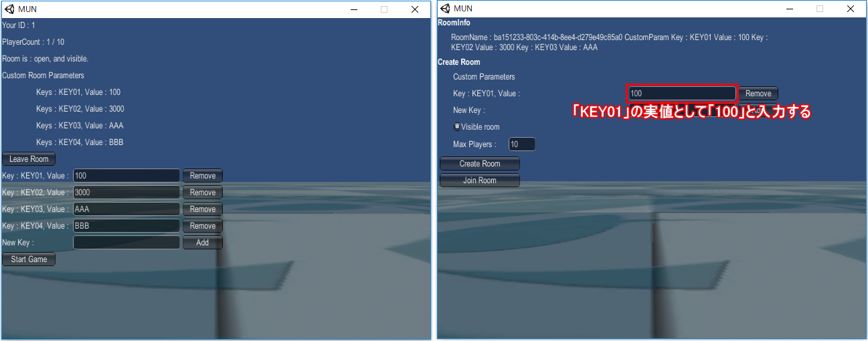Remove the KEY02 custom parameter
Screen dimensions: 868x341
click(203, 193)
